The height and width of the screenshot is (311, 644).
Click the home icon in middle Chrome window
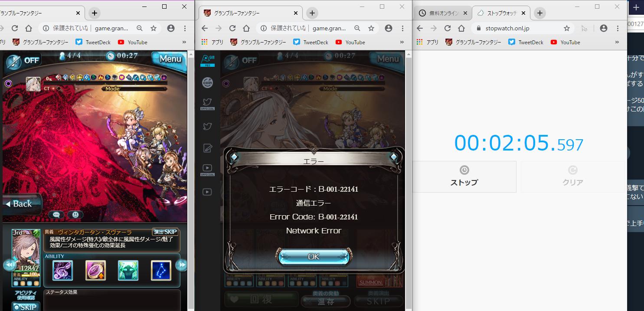(x=246, y=28)
